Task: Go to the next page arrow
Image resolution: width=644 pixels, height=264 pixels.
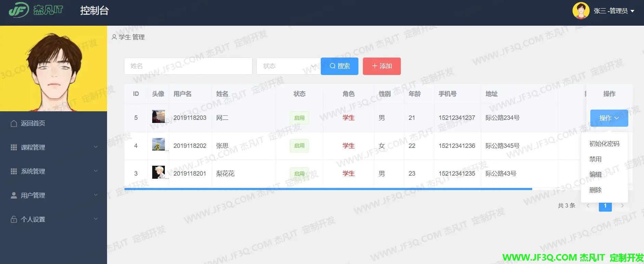Action: click(622, 206)
